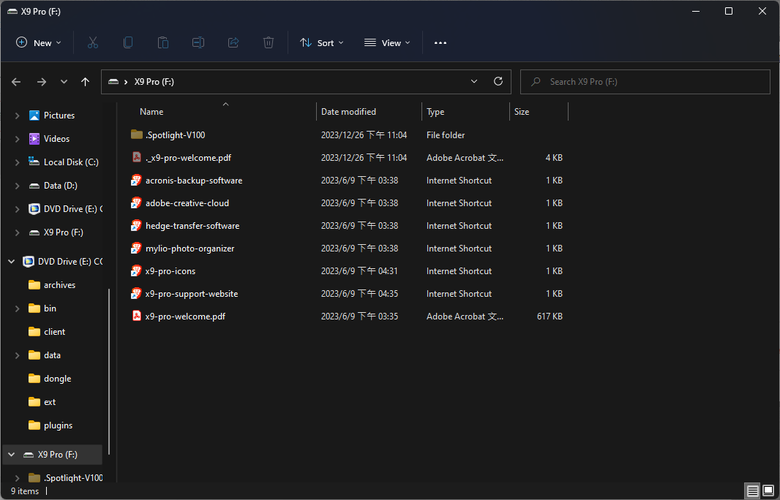780x500 pixels.
Task: Click the 617 KB size cell
Action: (x=549, y=316)
